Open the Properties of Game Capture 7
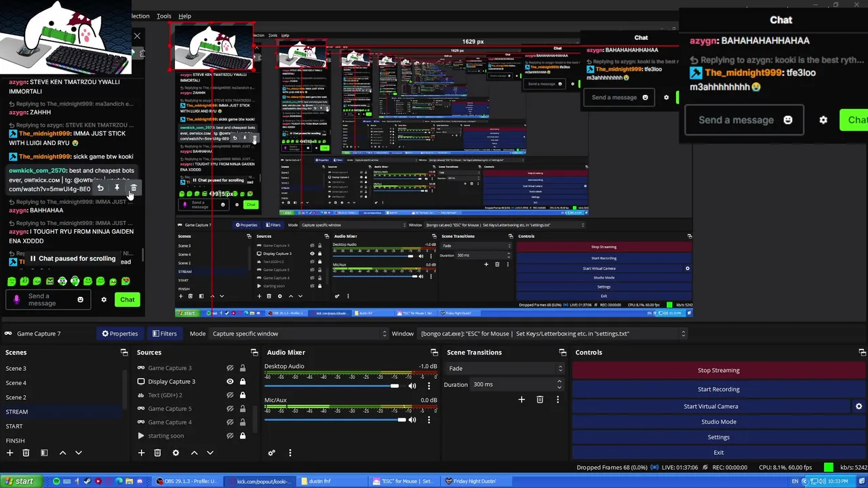This screenshot has width=868, height=488. (120, 333)
